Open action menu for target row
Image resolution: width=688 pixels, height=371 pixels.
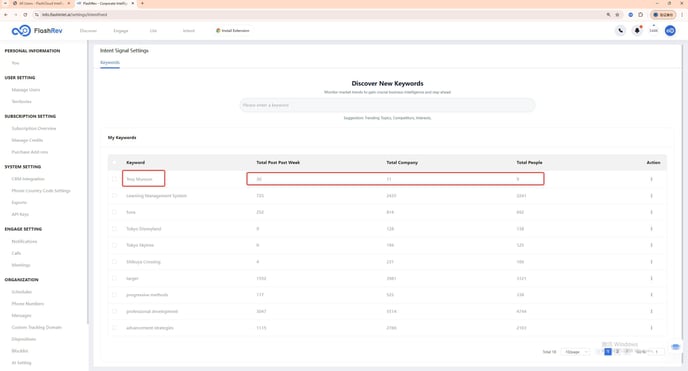coord(651,278)
